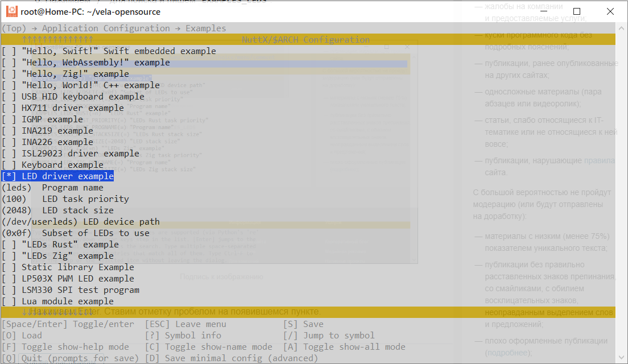Screen dimensions: 628x364
Task: Click the terminal scrollbar up arrow
Action: [x=621, y=28]
